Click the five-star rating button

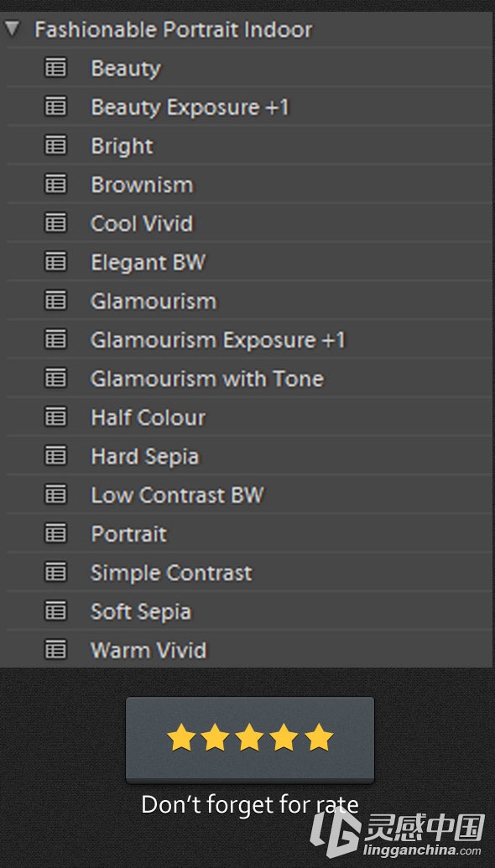coord(250,740)
